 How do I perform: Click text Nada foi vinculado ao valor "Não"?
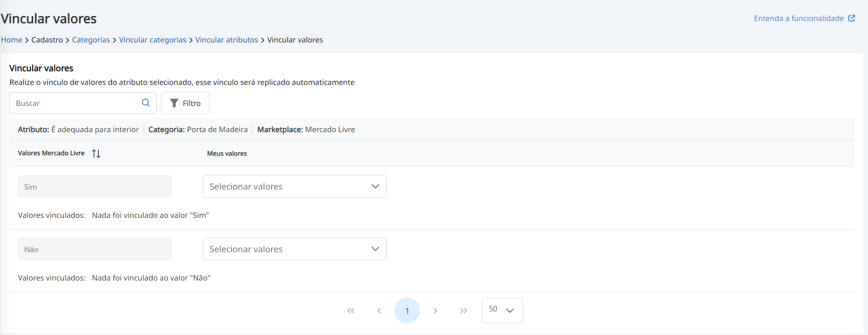(x=151, y=278)
